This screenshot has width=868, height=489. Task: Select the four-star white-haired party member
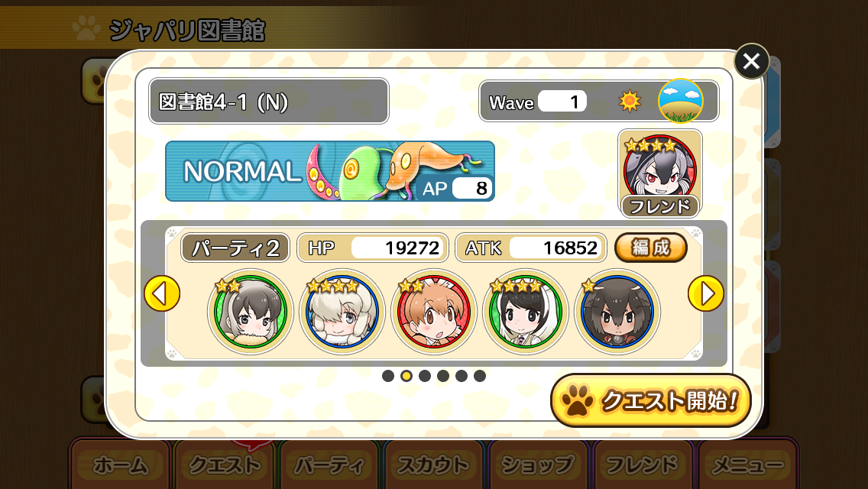pos(342,311)
